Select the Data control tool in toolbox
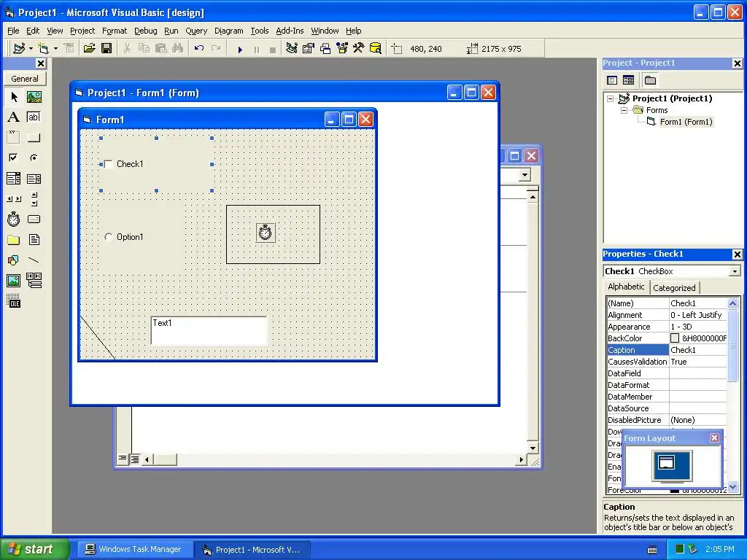 click(x=34, y=281)
